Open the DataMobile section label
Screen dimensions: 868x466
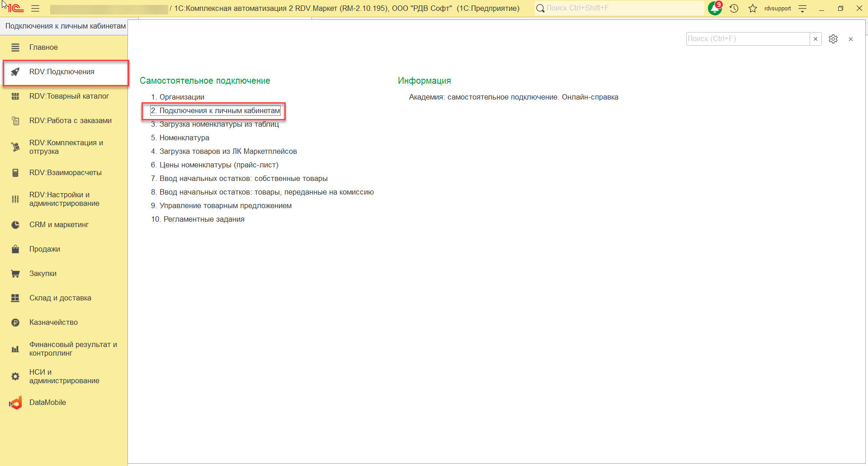(x=47, y=403)
